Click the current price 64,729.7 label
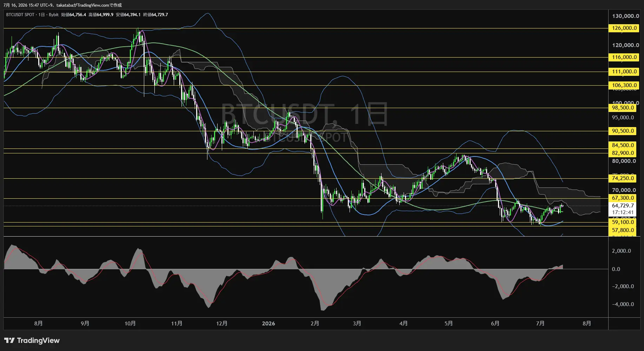The image size is (644, 351). click(x=623, y=206)
